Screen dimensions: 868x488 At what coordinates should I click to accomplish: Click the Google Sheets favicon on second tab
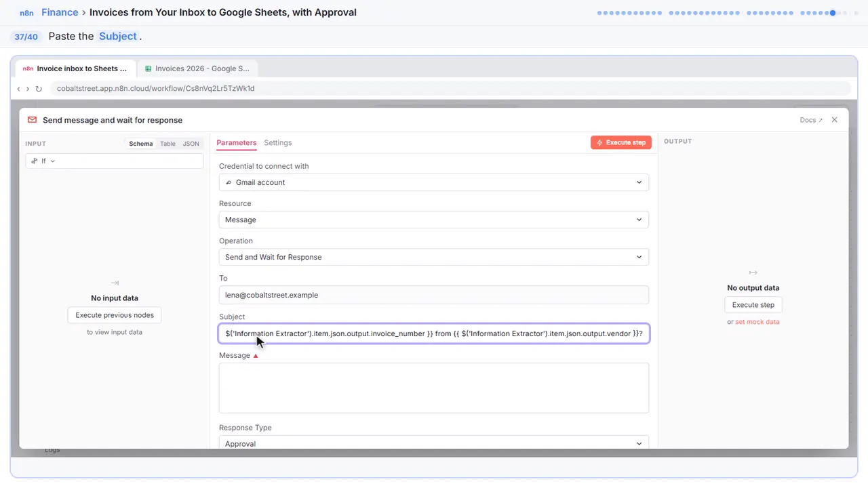pyautogui.click(x=149, y=68)
